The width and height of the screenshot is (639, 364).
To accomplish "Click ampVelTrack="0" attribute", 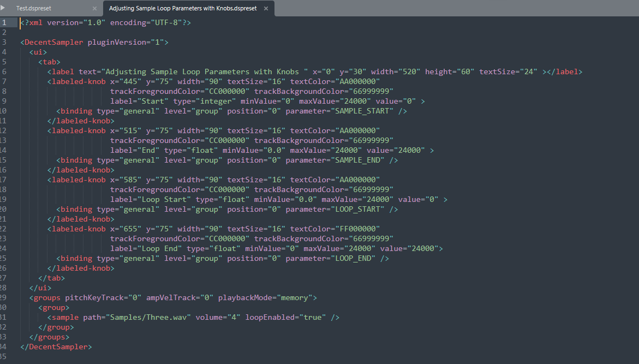I will [x=180, y=297].
